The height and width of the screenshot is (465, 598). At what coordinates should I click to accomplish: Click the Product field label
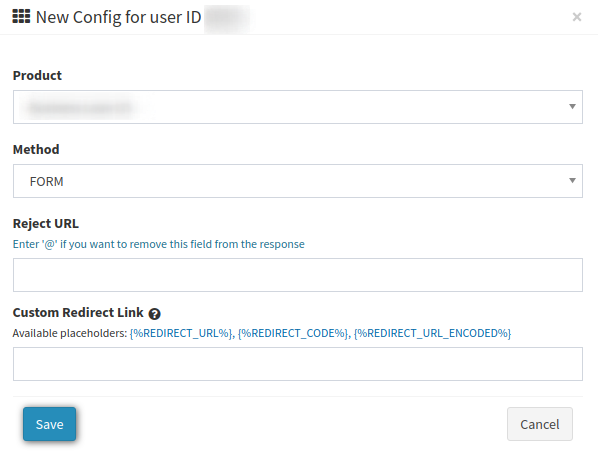[37, 76]
